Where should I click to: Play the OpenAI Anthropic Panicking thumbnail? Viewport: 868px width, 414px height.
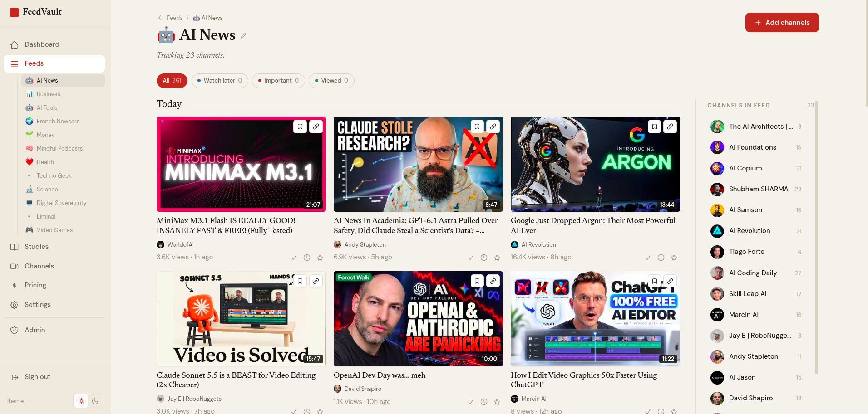418,319
